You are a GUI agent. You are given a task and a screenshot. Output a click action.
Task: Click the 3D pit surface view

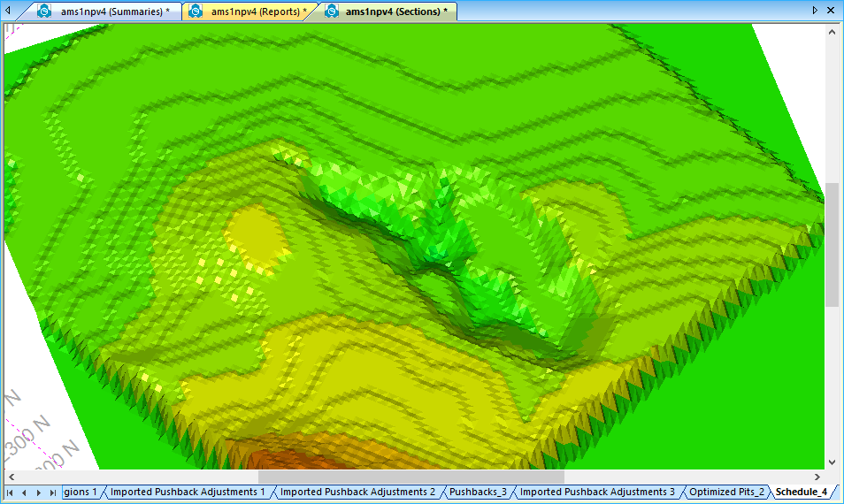pyautogui.click(x=414, y=246)
